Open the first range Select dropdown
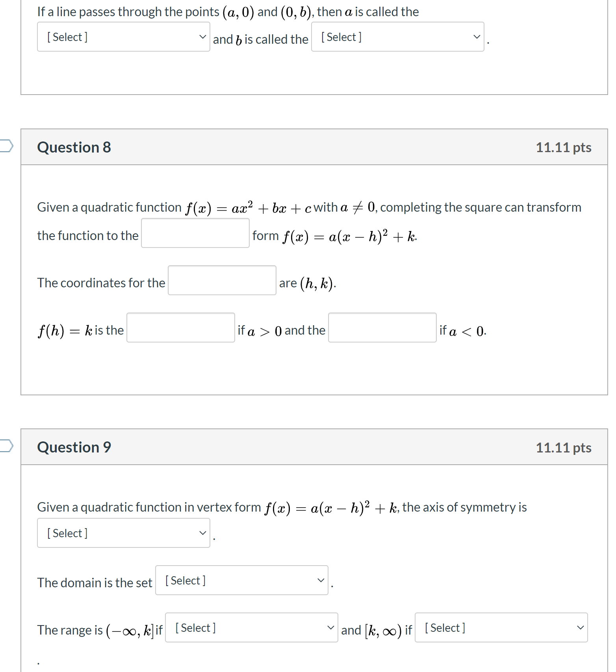Screen dimensions: 616x672 [251, 627]
